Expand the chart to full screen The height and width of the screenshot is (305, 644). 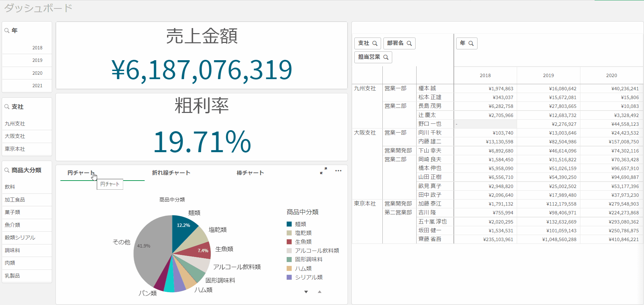[324, 171]
